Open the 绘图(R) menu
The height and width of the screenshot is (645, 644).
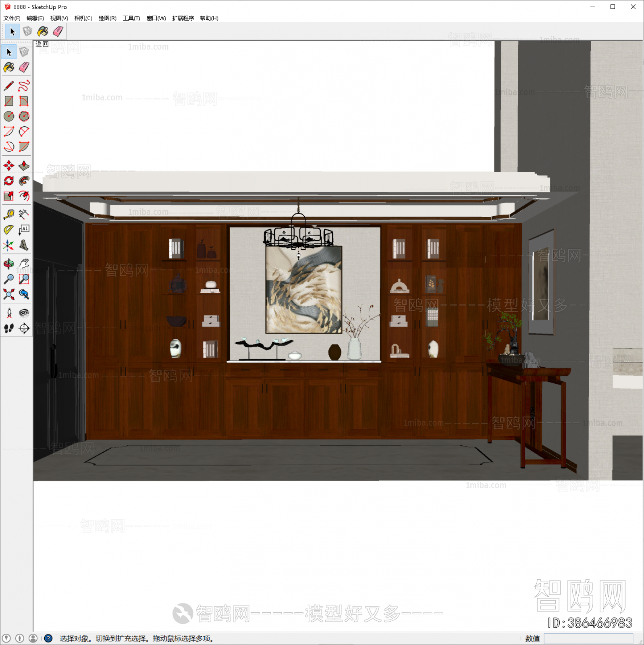[108, 18]
